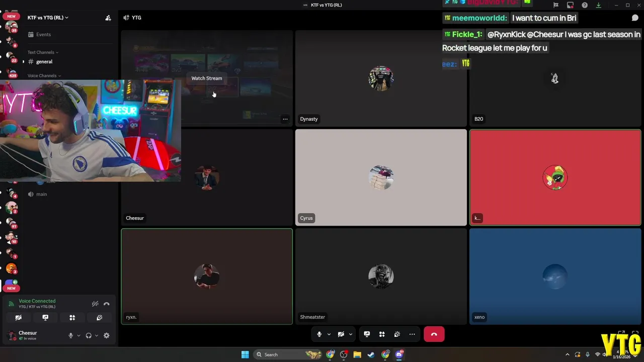Click the screen icon with the red dot in the title bar
The image size is (644, 362).
click(570, 5)
